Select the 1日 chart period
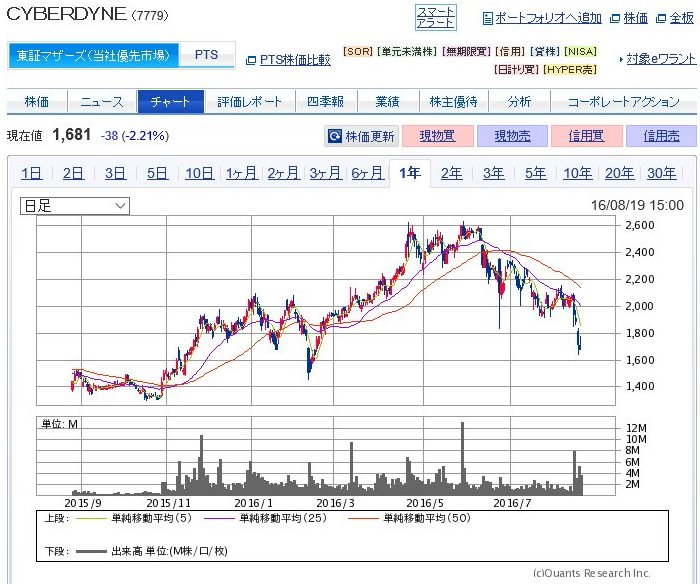Screen dimensions: 700x584 pos(32,173)
